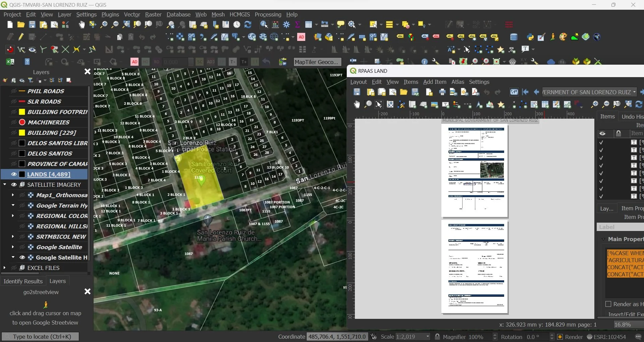Image resolution: width=644 pixels, height=342 pixels.
Task: Toggle snapping with the magnet icon
Action: tap(10, 50)
